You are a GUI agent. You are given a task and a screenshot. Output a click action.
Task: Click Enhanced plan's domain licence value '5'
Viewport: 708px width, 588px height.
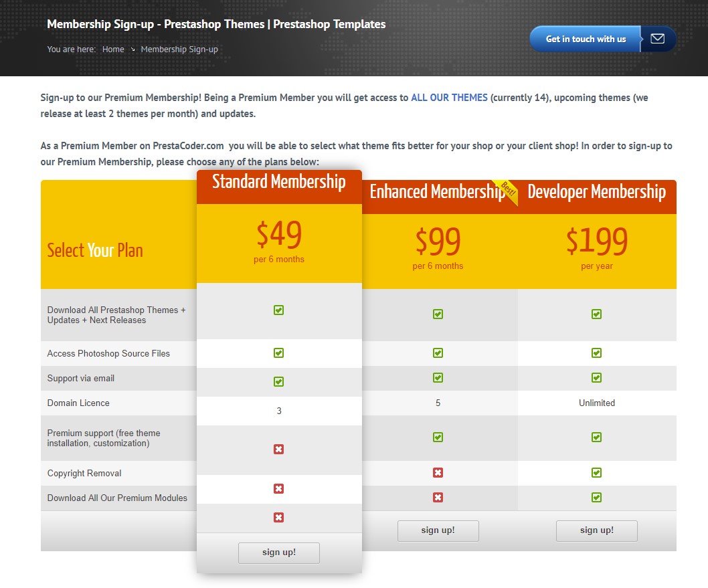pos(438,403)
